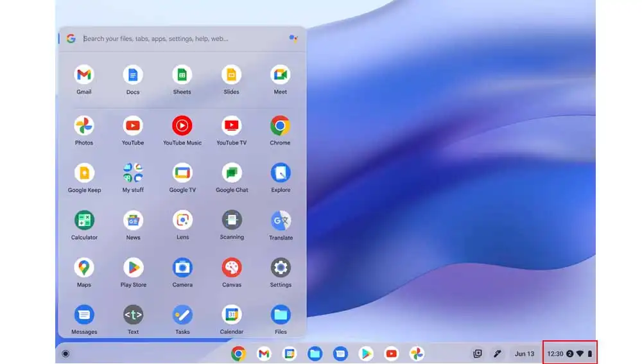Open the holding space tote icon

pos(478,353)
